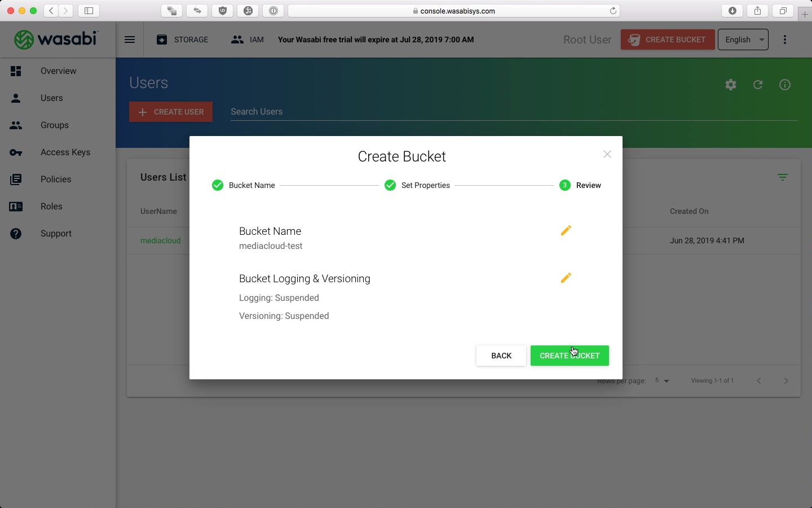
Task: Click the Overview dashboard icon
Action: 16,71
